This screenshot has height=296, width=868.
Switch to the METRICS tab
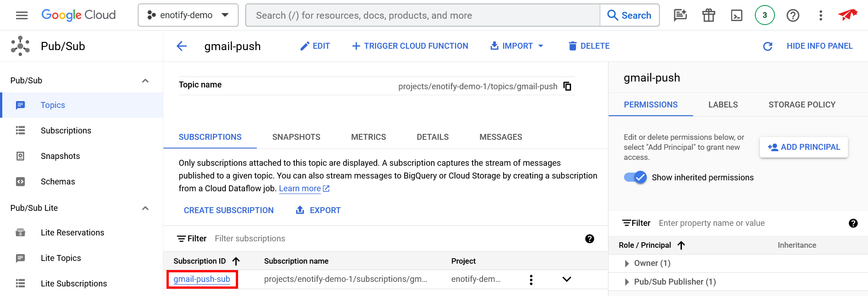pyautogui.click(x=368, y=137)
